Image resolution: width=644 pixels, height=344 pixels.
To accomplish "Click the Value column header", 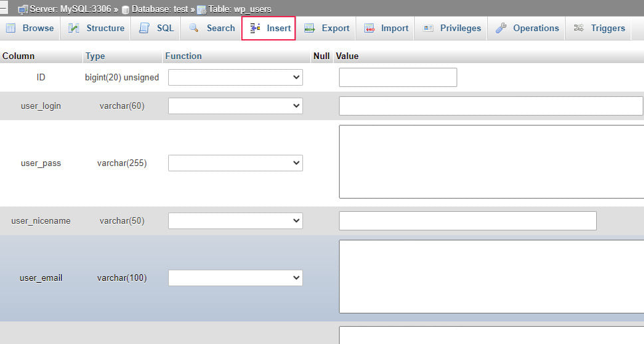I will [347, 56].
